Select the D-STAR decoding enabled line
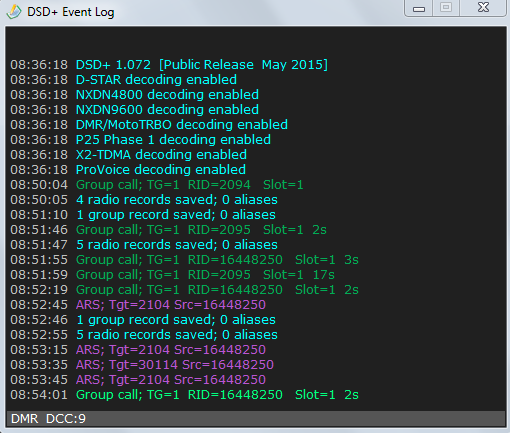Screen dimensions: 510x433 (x=123, y=80)
